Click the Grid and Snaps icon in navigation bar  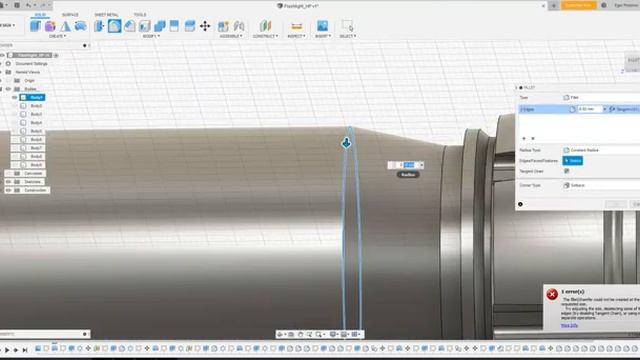[x=344, y=334]
